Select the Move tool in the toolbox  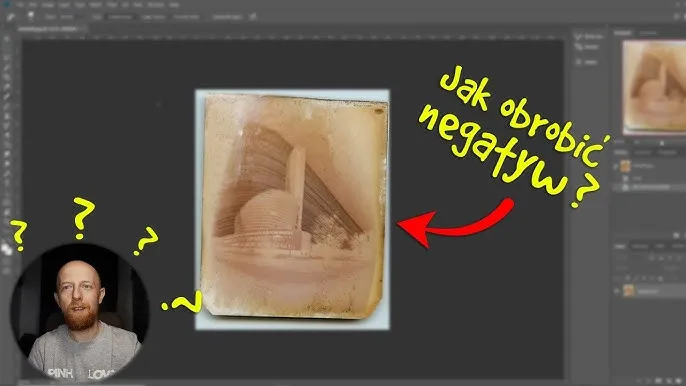coord(7,39)
